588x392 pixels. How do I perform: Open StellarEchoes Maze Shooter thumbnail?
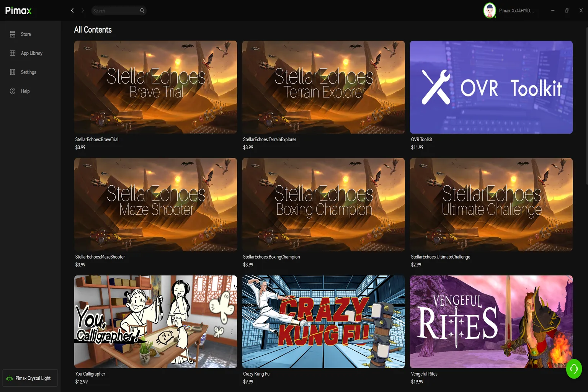[155, 204]
